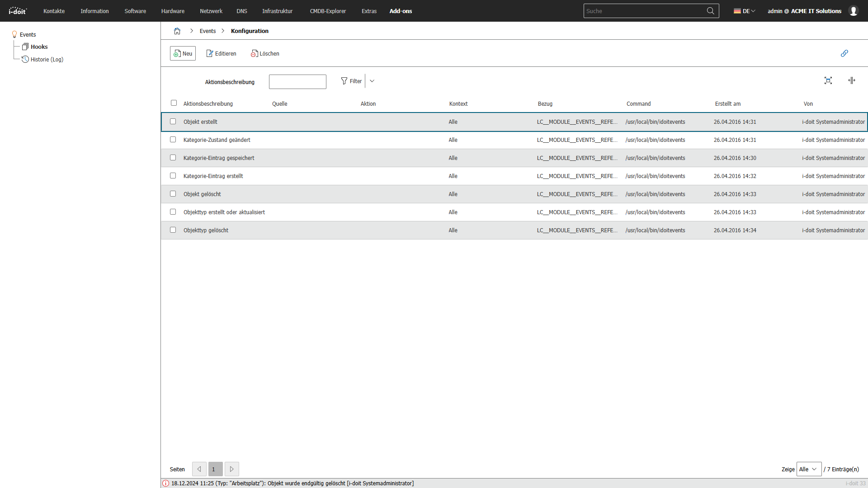This screenshot has width=868, height=488.
Task: Check the Objekt erstellt row checkbox
Action: [173, 121]
